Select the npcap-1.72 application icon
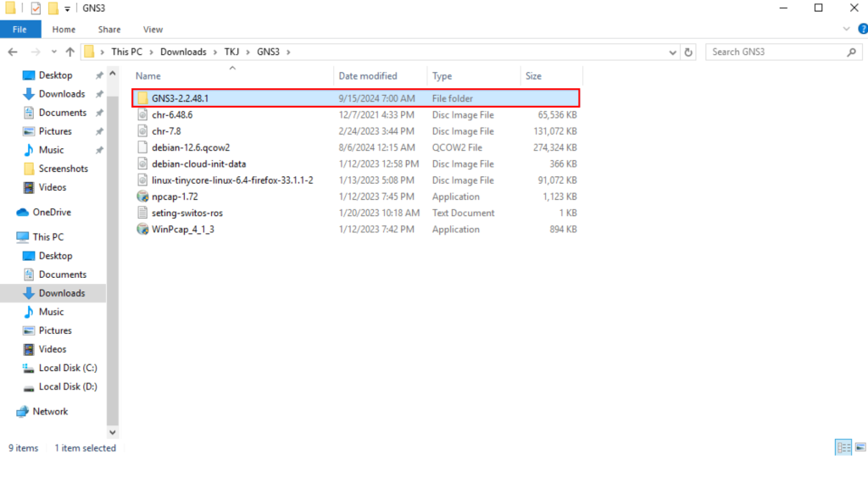 (142, 197)
